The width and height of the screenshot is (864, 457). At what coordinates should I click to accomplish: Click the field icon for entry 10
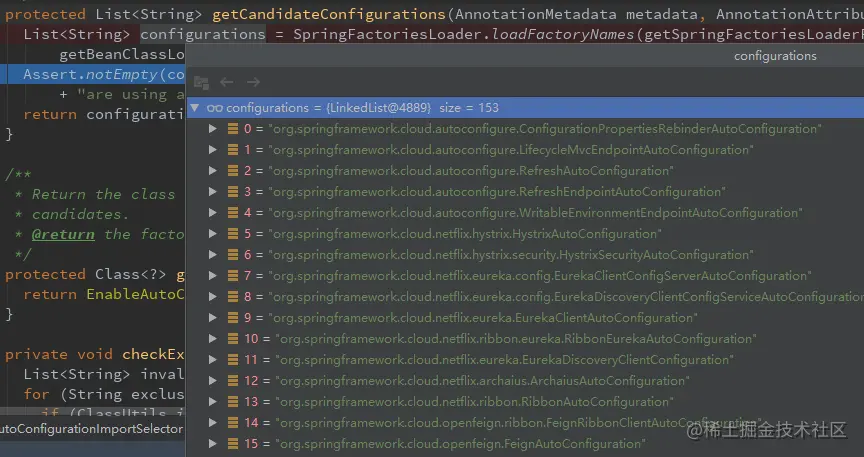(x=233, y=338)
